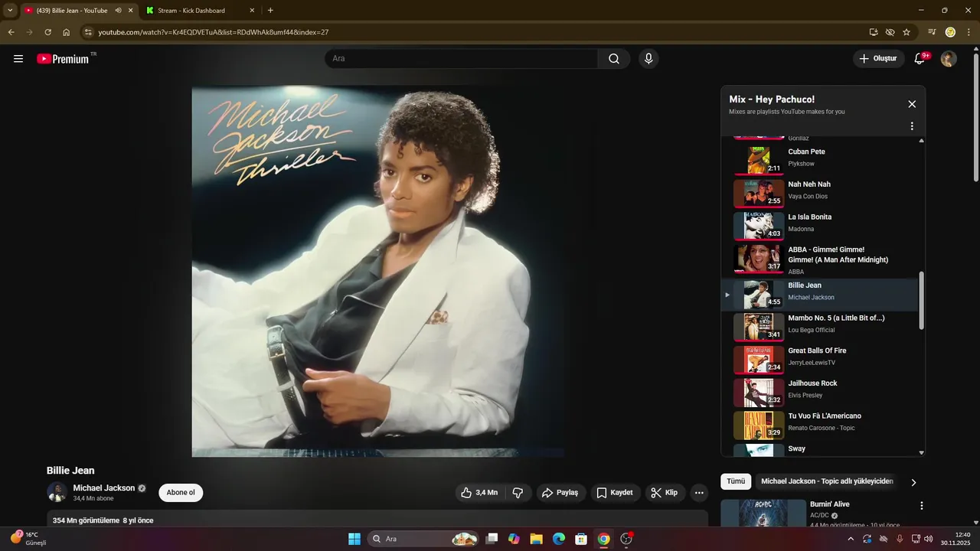Play Mambo No. 5 from playlist
The image size is (980, 551).
click(820, 327)
